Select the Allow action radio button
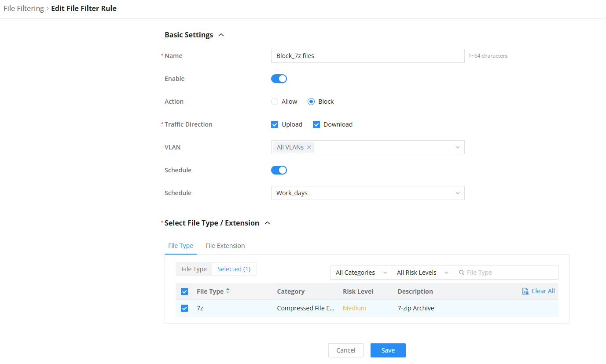 (x=275, y=102)
